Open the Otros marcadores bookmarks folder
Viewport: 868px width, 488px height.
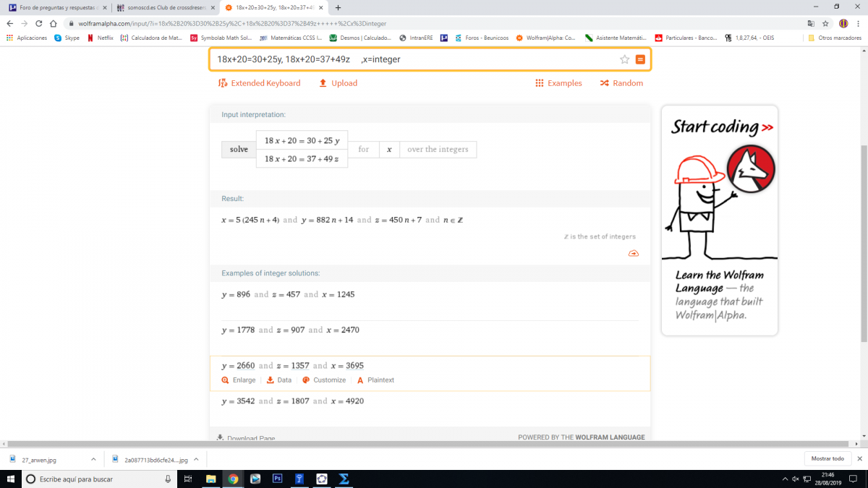click(835, 38)
